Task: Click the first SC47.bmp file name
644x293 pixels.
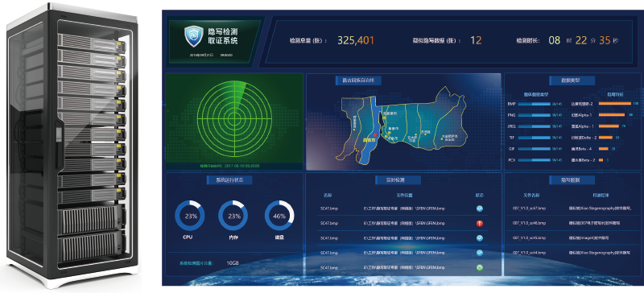Action: [329, 208]
